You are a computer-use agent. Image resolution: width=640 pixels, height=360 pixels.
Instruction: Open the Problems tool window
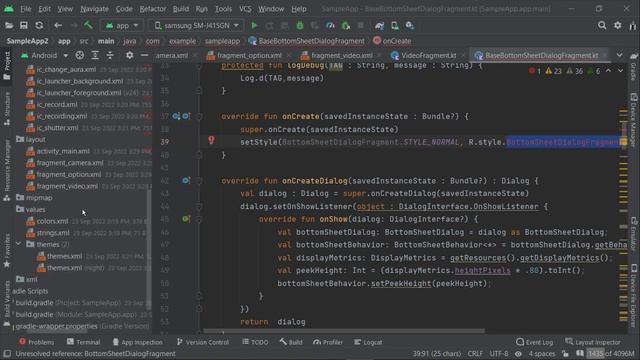pyautogui.click(x=36, y=342)
